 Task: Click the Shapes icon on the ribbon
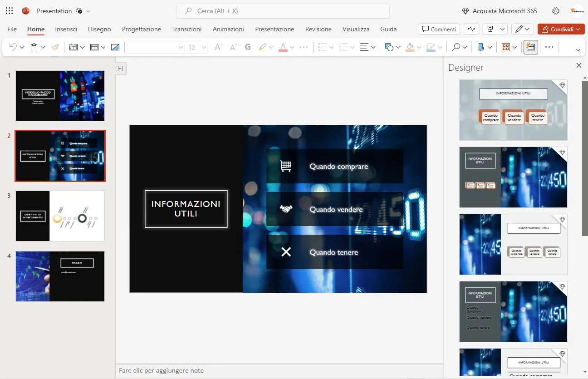(x=389, y=47)
